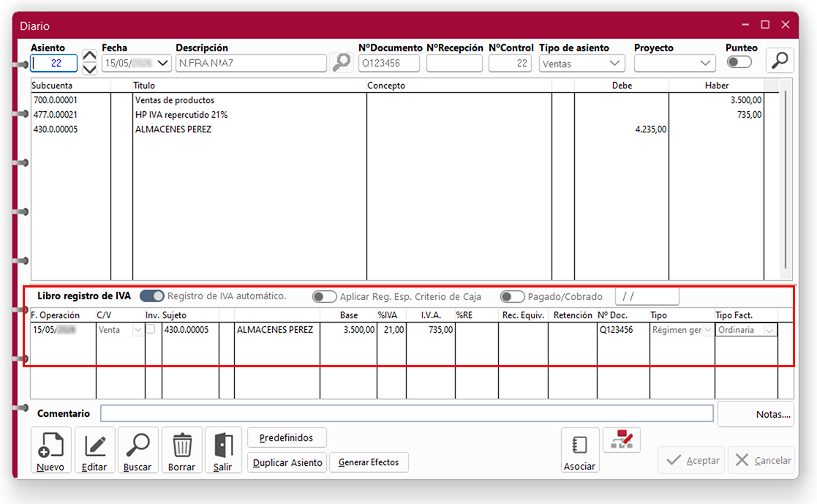Open the Tipo de asiento dropdown
This screenshot has height=504, width=817.
[x=581, y=64]
